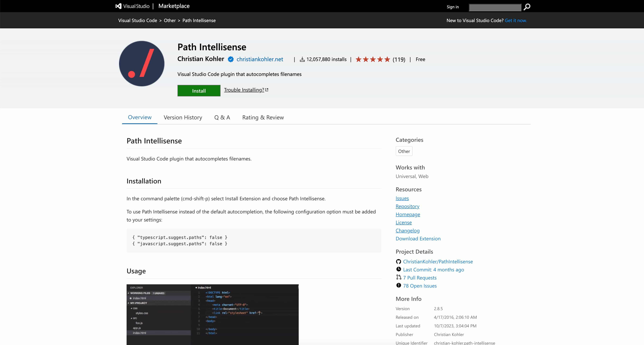Viewport: 644px width, 345px height.
Task: Open the 7 Pull Requests link
Action: [x=420, y=278]
